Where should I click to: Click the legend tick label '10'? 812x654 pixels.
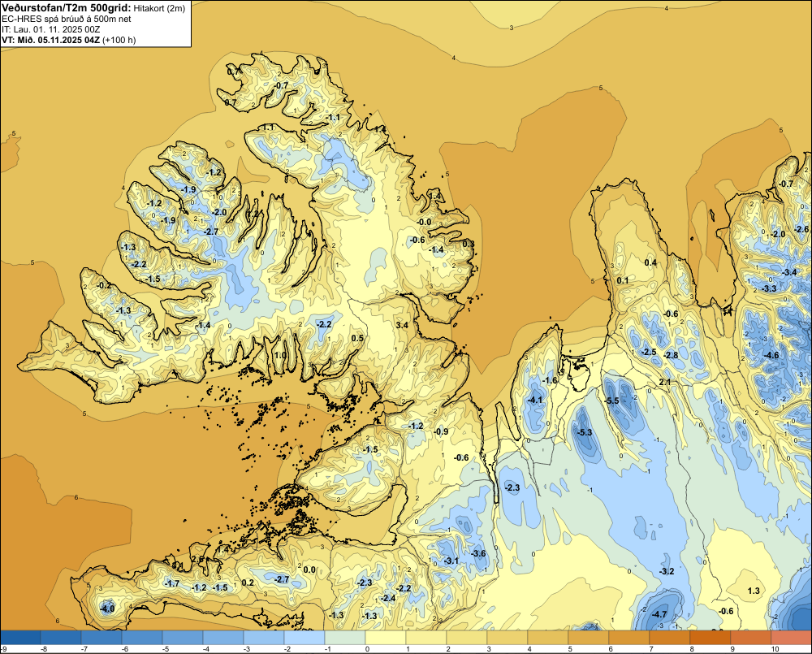(775, 649)
